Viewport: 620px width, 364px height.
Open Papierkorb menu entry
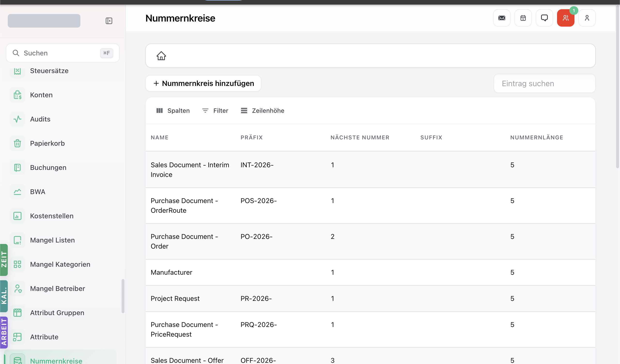click(47, 143)
